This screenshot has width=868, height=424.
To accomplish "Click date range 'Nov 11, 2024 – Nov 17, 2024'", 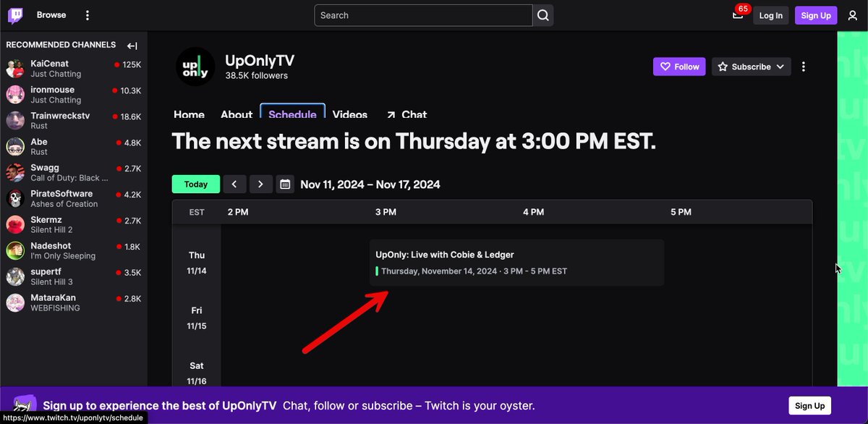I will (370, 185).
